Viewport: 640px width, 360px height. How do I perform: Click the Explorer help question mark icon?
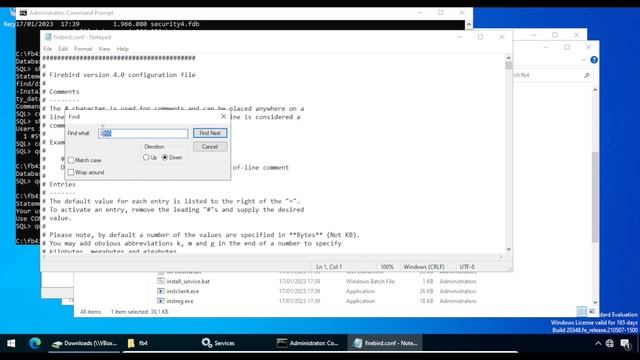pyautogui.click(x=594, y=60)
